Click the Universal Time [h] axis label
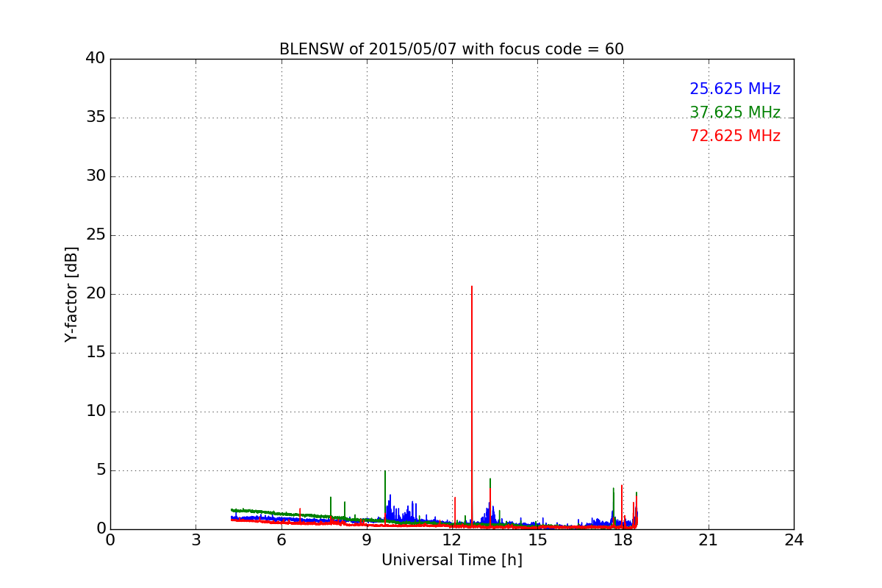882x588 pixels. point(452,560)
